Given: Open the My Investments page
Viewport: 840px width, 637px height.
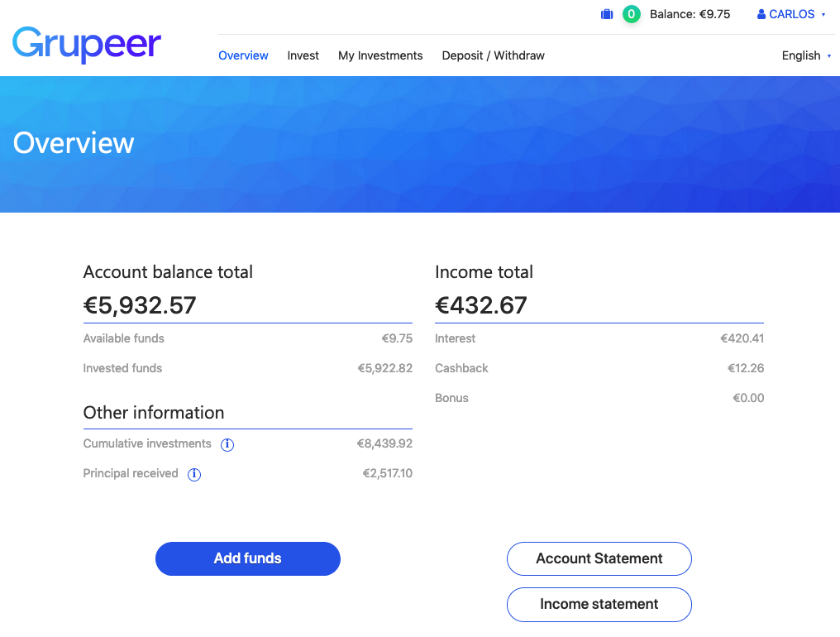Looking at the screenshot, I should pyautogui.click(x=380, y=55).
